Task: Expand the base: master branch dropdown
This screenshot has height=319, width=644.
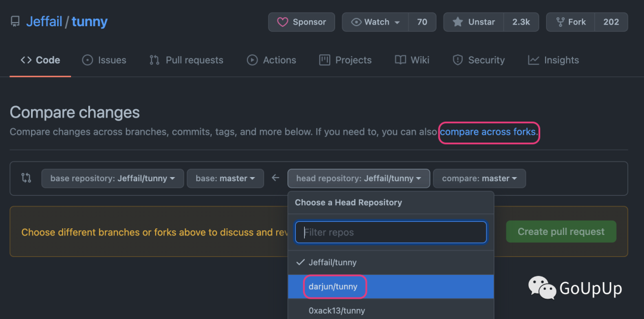Action: pyautogui.click(x=225, y=179)
